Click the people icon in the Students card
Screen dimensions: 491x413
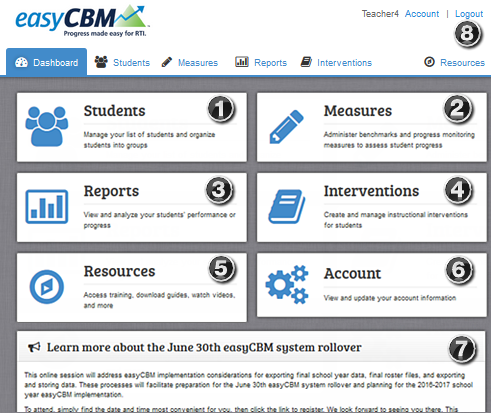pos(47,126)
